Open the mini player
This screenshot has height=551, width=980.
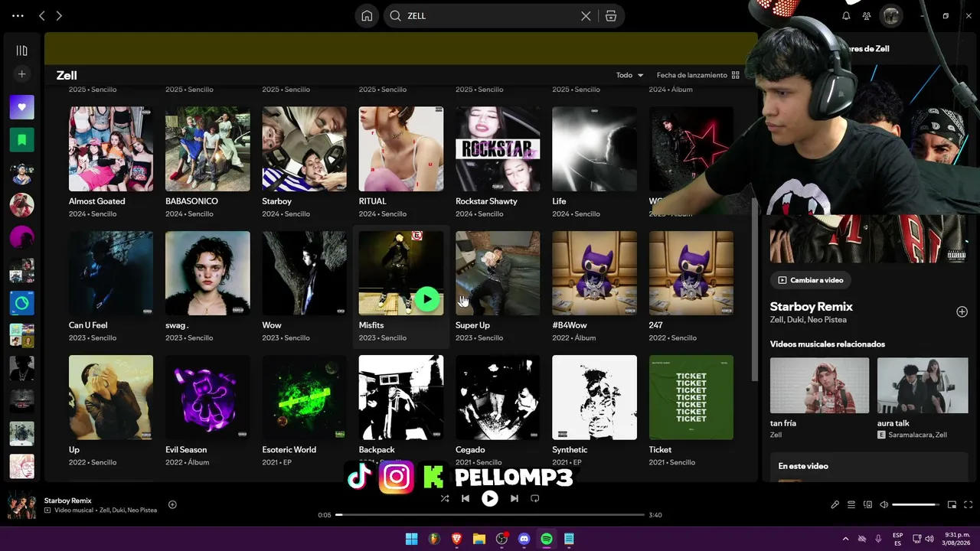[x=952, y=505]
